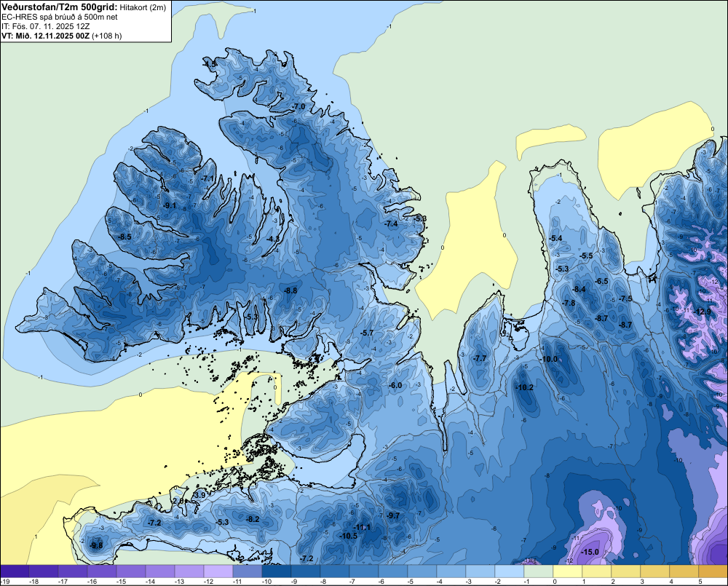Select legend swatch between -13 and -12

189,571
